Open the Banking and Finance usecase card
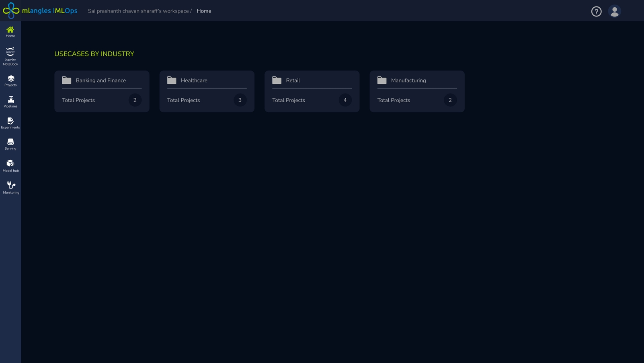The width and height of the screenshot is (644, 363). tap(102, 91)
